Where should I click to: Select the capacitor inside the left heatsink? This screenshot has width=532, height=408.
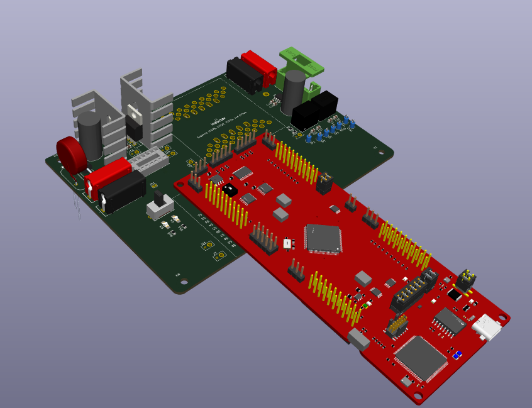point(89,135)
